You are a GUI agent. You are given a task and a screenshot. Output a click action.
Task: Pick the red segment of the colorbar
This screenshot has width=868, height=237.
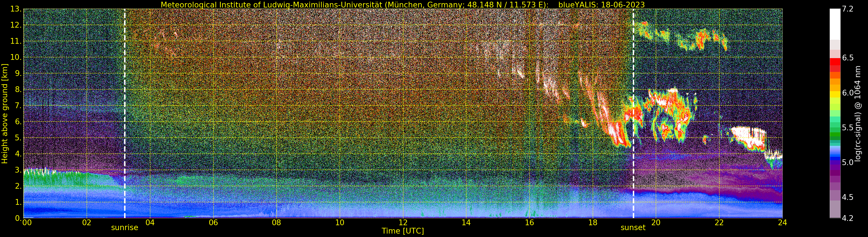point(835,62)
